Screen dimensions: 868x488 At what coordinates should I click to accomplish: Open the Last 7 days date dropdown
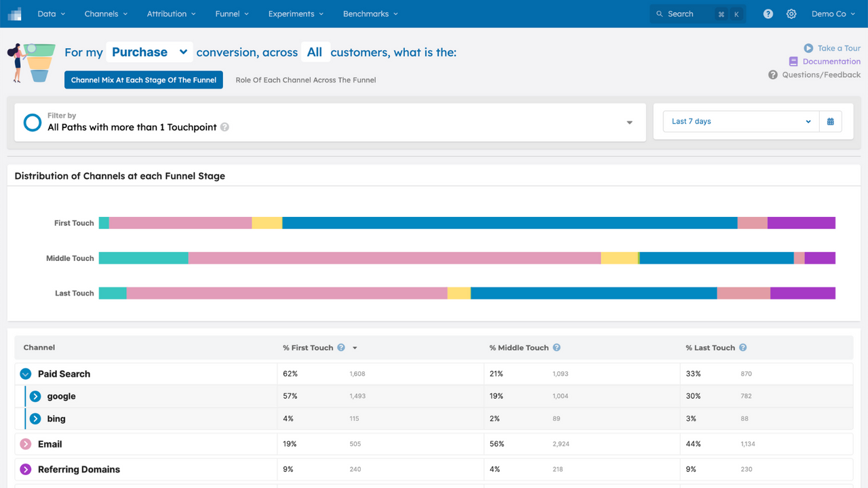point(739,121)
